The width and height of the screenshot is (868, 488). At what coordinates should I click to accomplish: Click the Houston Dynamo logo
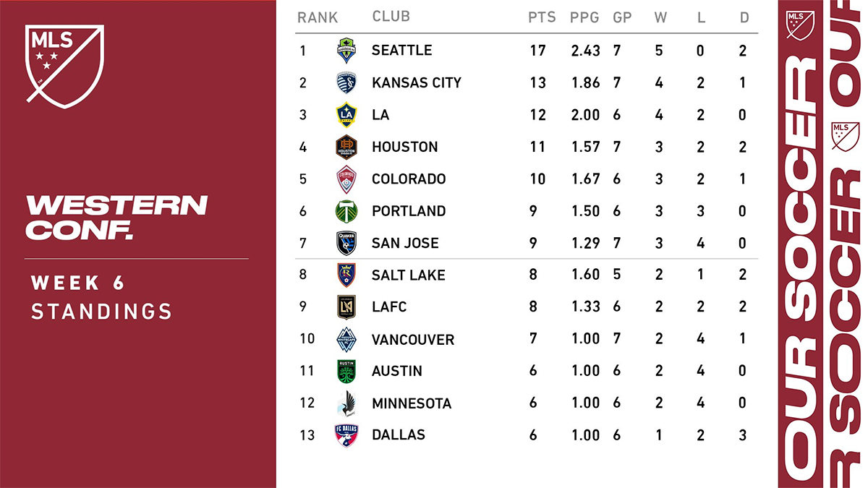click(x=346, y=147)
